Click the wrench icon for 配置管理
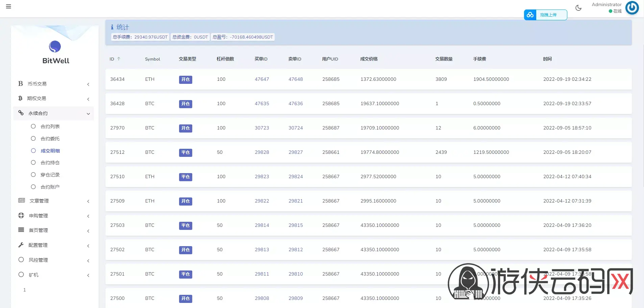The image size is (644, 308). pos(21,245)
